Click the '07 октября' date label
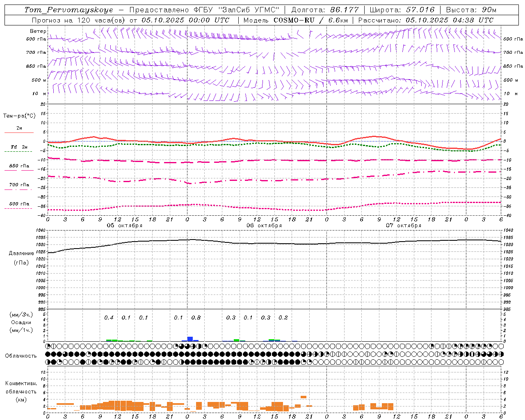Viewport: 525px width, 420px height. click(404, 226)
